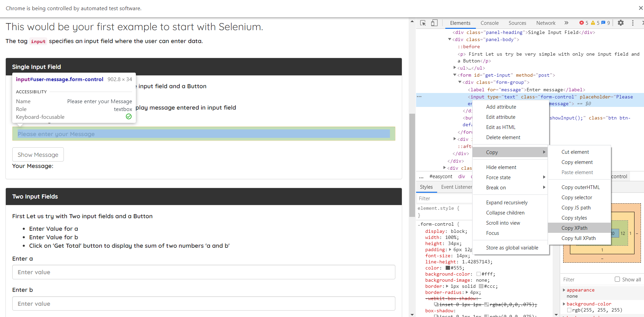The height and width of the screenshot is (317, 644).
Task: Click the breadcrumb ellipsis before #easycont
Action: tap(421, 176)
